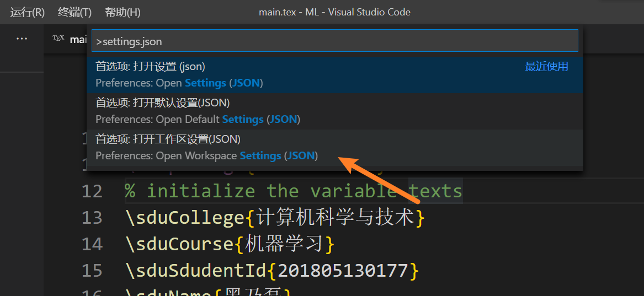Choose Preferences: Open Settings (JSON) command

[x=335, y=74]
